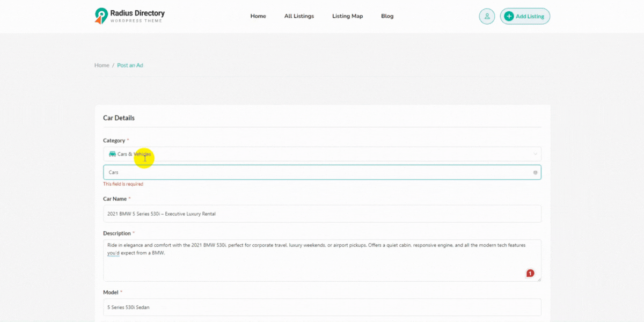Open the Home menu item
This screenshot has height=322, width=644.
point(258,16)
